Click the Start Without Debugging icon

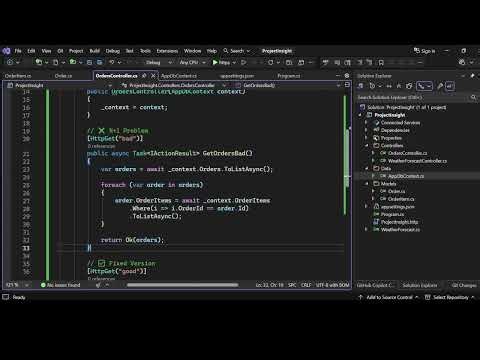coord(244,62)
